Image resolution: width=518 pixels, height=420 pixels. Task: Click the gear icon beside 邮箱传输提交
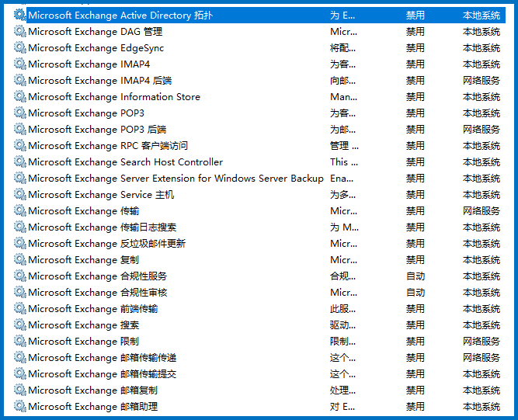pyautogui.click(x=20, y=373)
